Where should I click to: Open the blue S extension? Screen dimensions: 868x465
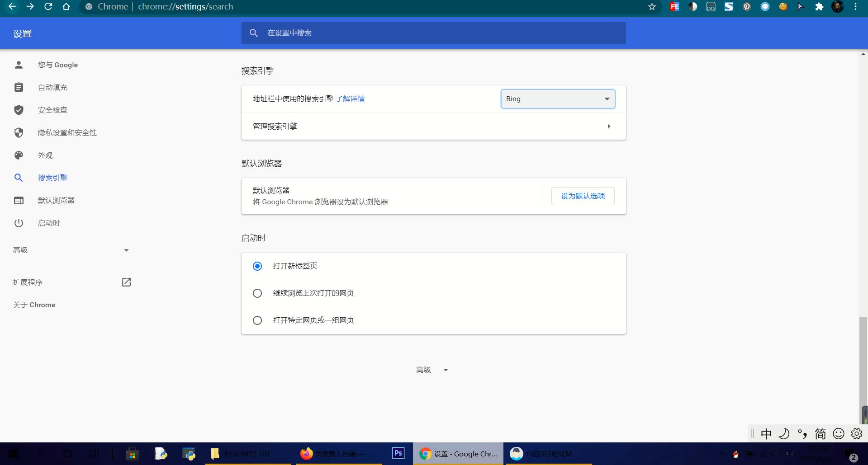point(729,6)
